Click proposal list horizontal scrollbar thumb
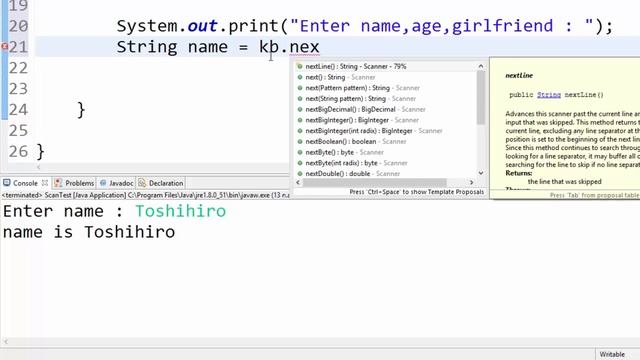Image resolution: width=640 pixels, height=360 pixels. pyautogui.click(x=374, y=182)
